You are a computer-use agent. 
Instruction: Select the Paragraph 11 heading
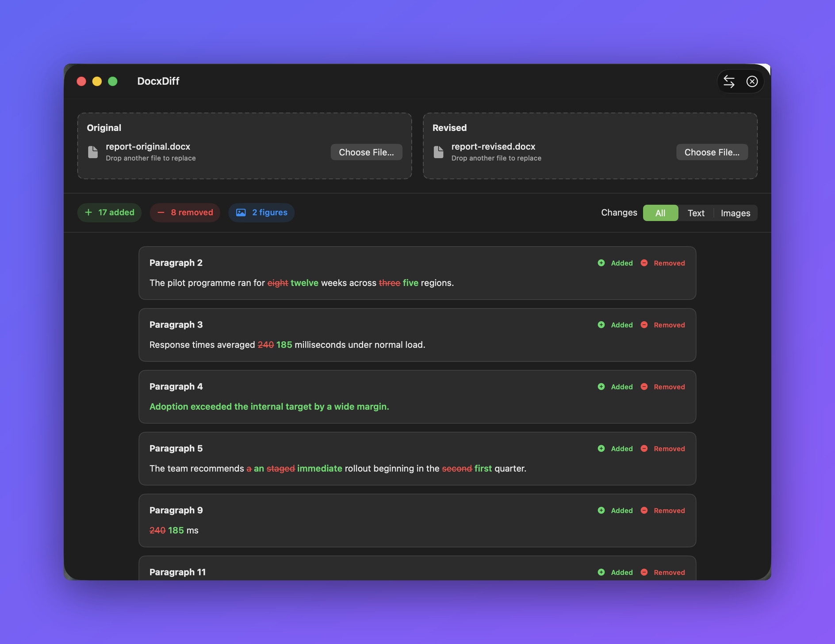tap(177, 572)
